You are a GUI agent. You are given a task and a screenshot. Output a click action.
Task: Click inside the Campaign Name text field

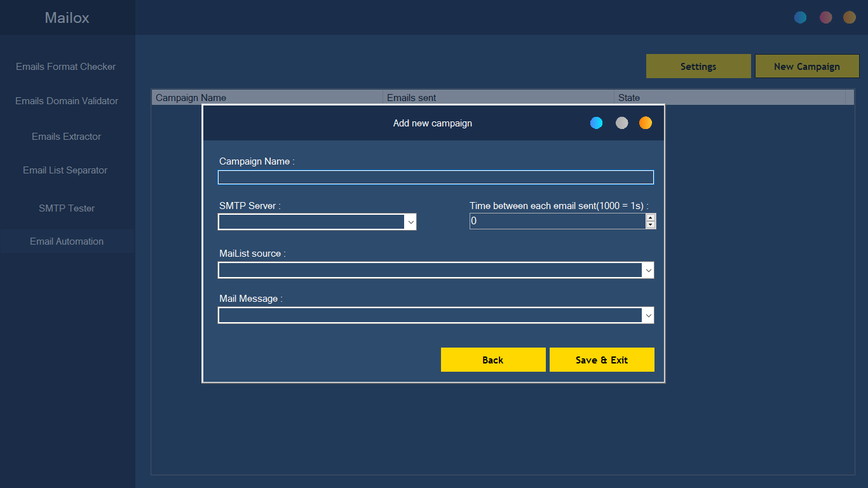435,177
